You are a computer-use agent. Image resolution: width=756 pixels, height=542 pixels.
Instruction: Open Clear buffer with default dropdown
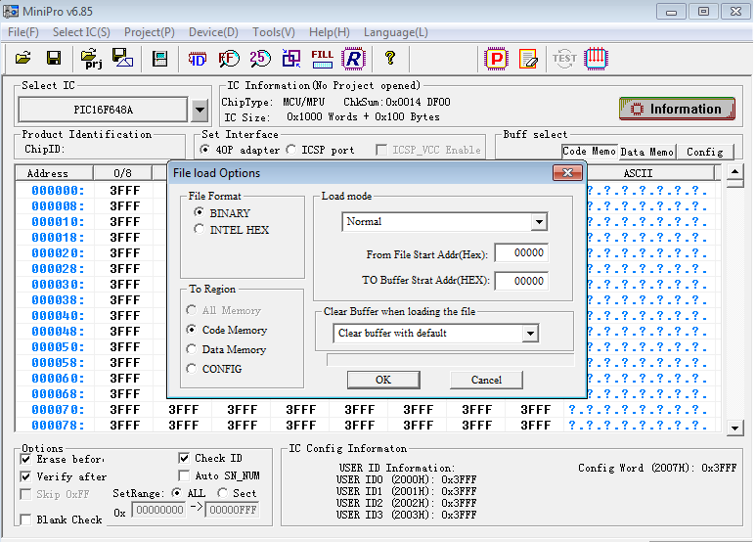coord(529,334)
